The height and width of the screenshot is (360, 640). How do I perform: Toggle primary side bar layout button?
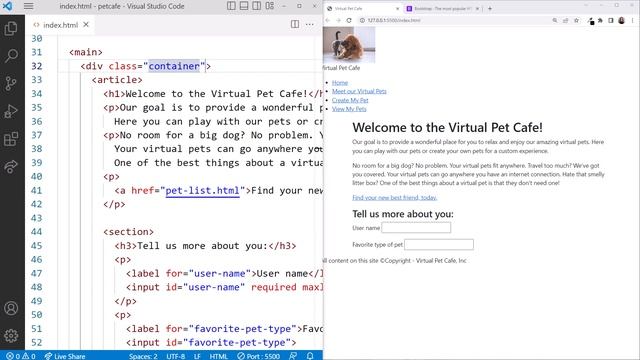pyautogui.click(x=231, y=6)
